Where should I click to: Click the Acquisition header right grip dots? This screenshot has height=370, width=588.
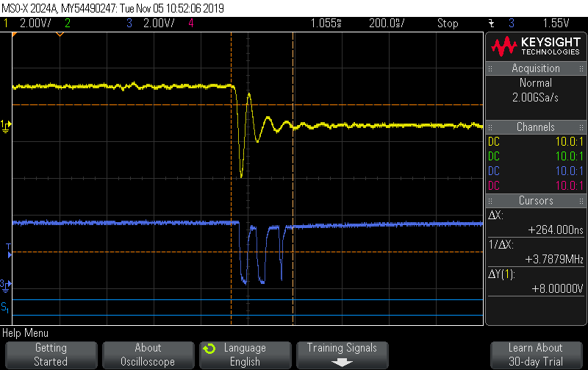click(581, 68)
